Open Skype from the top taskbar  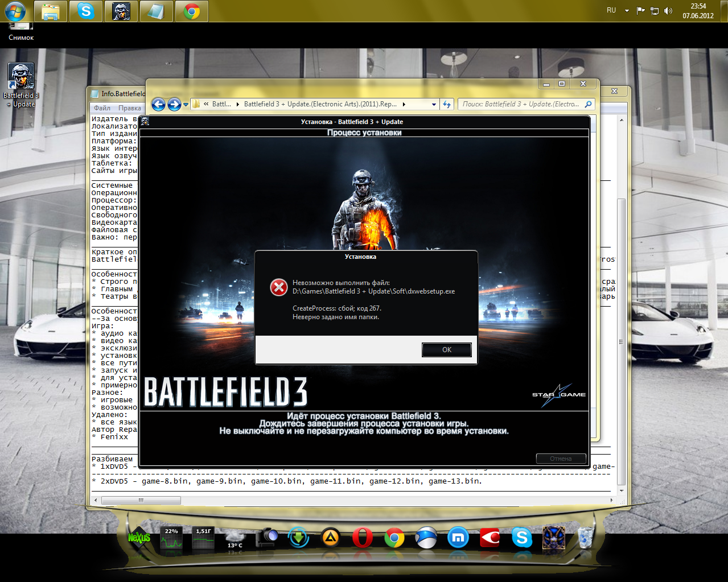tap(86, 11)
